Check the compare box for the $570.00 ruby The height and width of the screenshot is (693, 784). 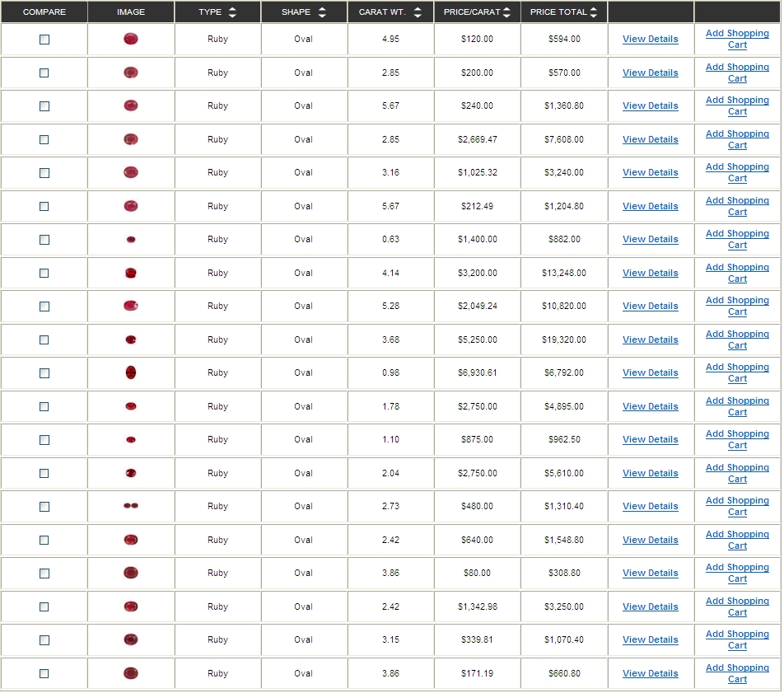pyautogui.click(x=44, y=73)
